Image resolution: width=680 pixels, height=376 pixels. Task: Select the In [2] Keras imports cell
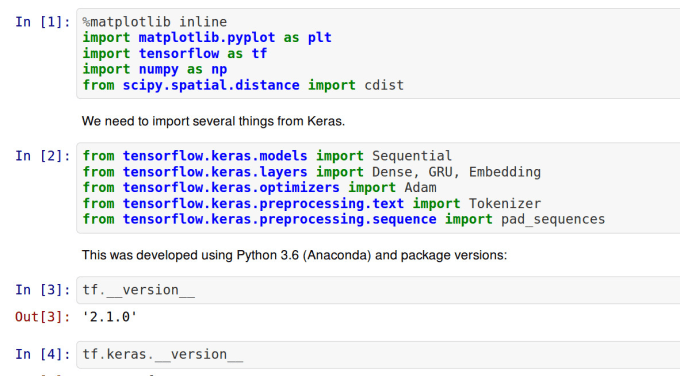(378, 187)
